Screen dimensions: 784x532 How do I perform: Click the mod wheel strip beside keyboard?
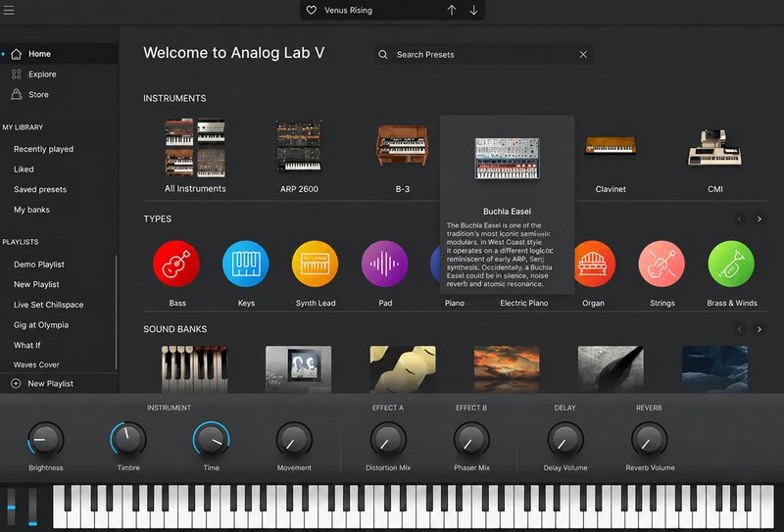[32, 507]
